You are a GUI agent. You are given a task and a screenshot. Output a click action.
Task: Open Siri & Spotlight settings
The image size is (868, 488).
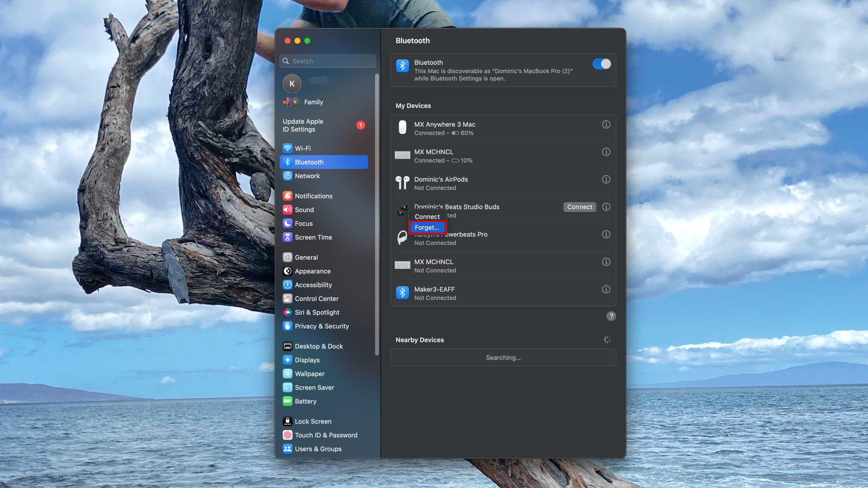point(316,312)
